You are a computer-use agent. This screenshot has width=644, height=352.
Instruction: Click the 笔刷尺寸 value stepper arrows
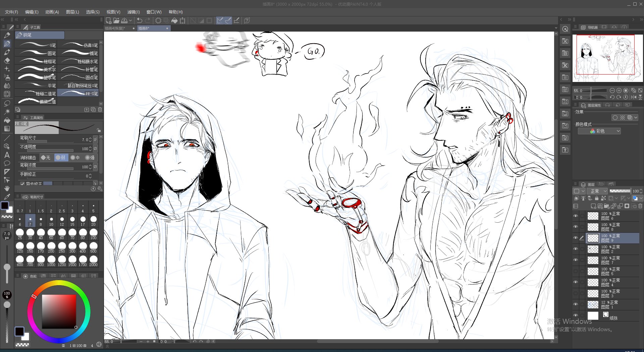point(90,140)
